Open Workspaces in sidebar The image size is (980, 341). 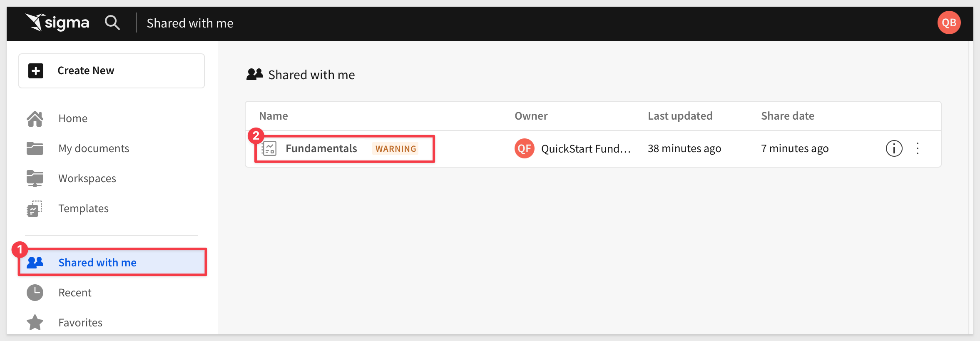pyautogui.click(x=87, y=178)
